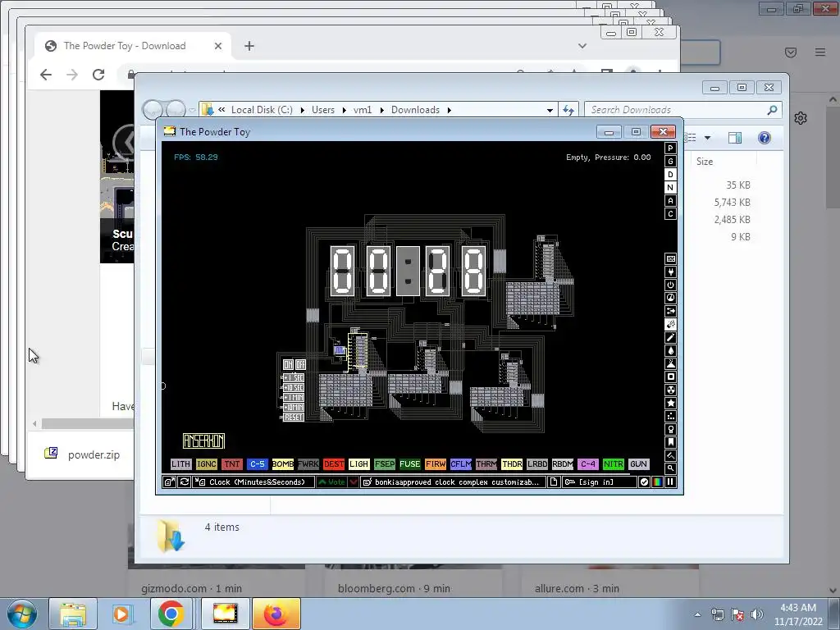Open the Force (arrows) element category

coord(670,311)
